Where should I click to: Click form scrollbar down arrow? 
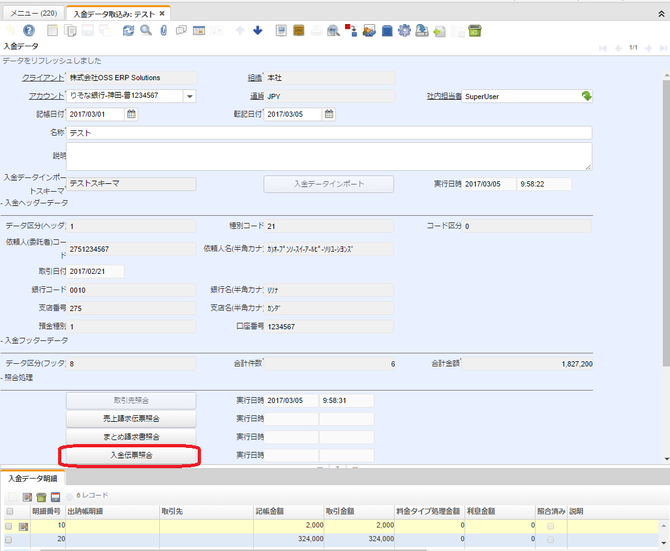[666, 459]
